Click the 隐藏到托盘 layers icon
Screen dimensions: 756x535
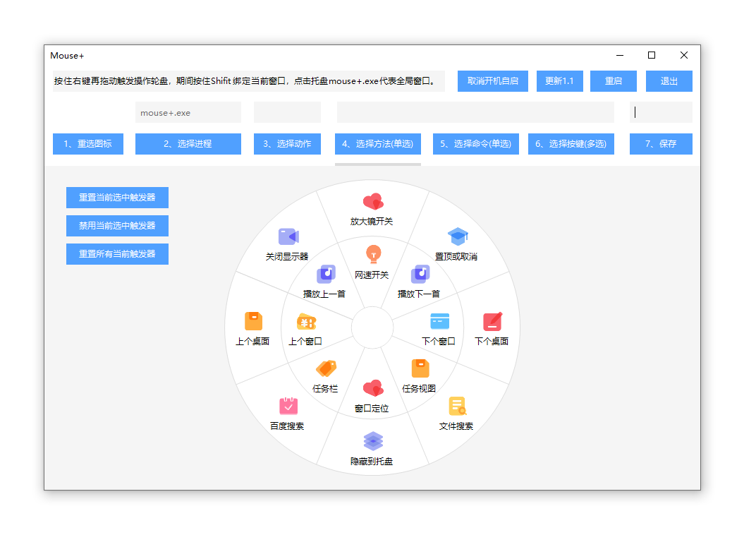[x=373, y=441]
